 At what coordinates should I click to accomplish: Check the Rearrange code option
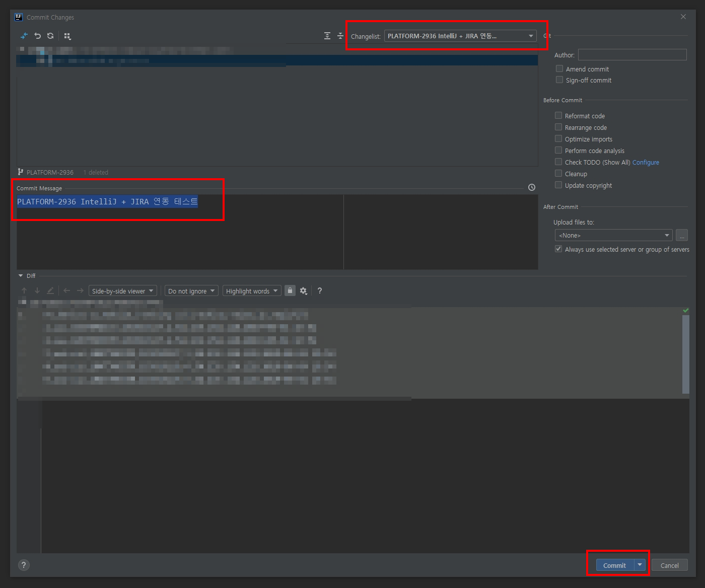click(x=558, y=127)
